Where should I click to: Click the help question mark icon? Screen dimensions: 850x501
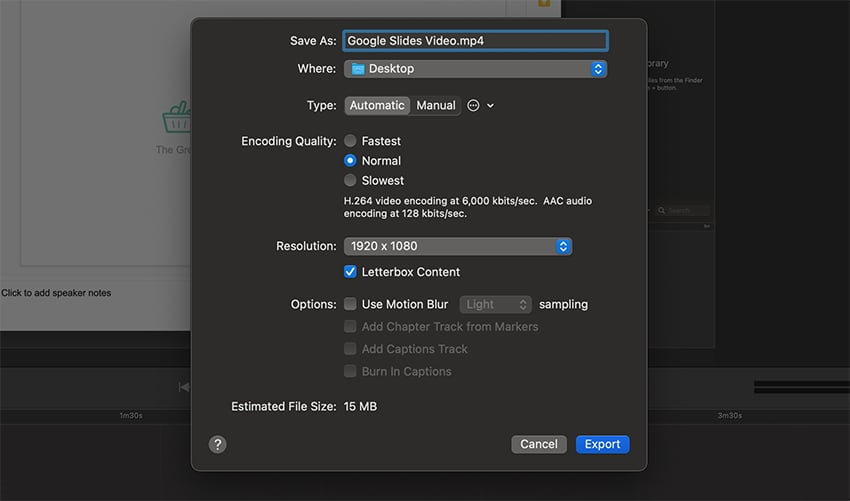tap(218, 445)
